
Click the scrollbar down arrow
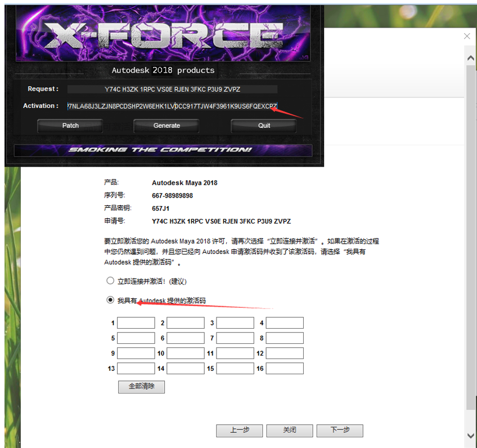[471, 435]
